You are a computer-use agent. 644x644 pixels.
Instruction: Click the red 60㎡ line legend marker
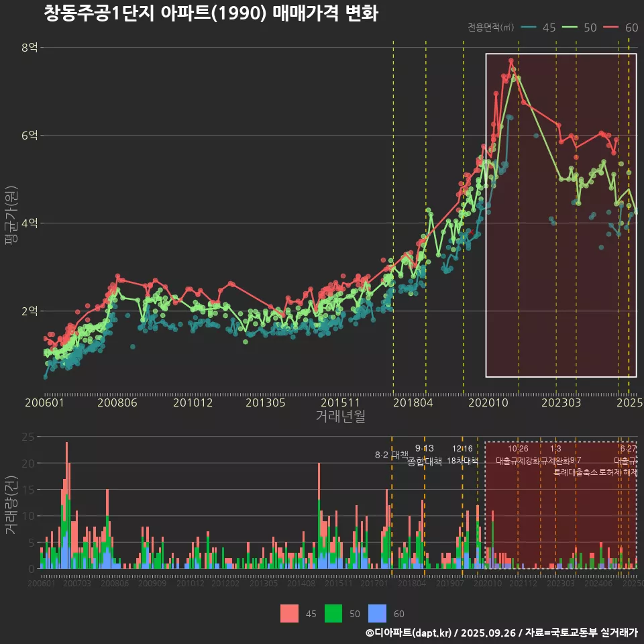point(611,28)
